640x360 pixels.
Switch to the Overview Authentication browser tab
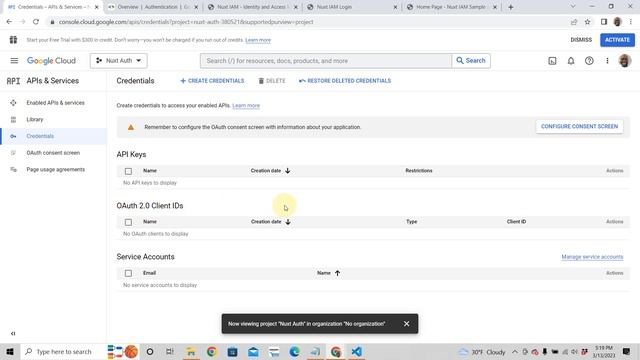[153, 7]
